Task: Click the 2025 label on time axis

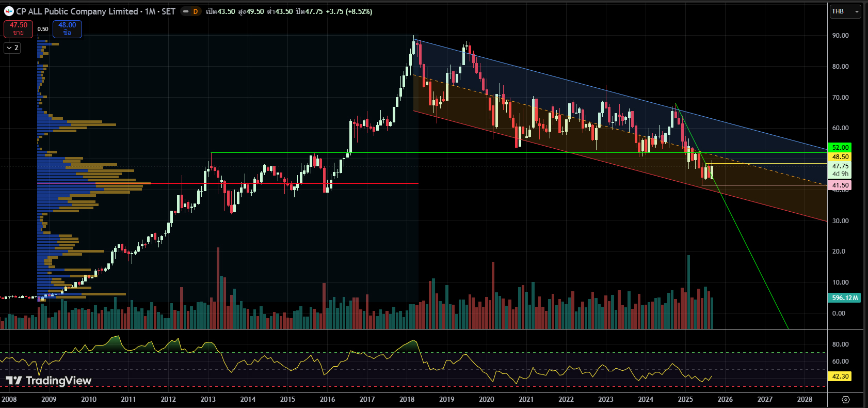Action: click(685, 399)
